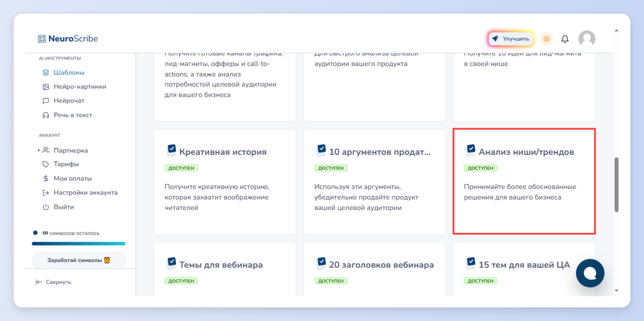
Task: Click the Анализ ниши/трендов card icon
Action: [x=471, y=150]
